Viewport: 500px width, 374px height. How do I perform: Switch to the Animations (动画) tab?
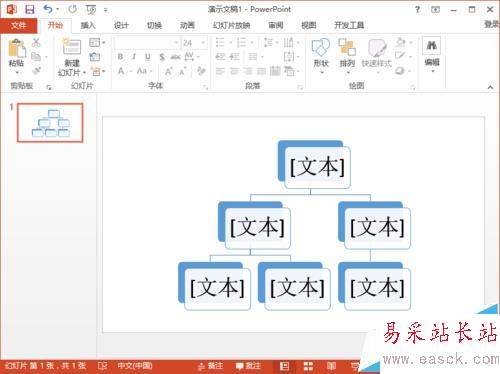coord(187,25)
